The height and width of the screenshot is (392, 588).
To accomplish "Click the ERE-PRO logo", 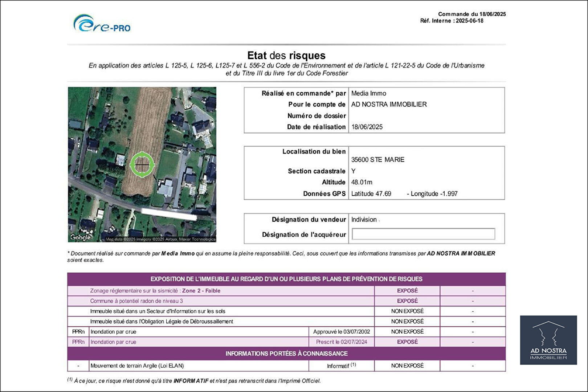I will [x=102, y=24].
